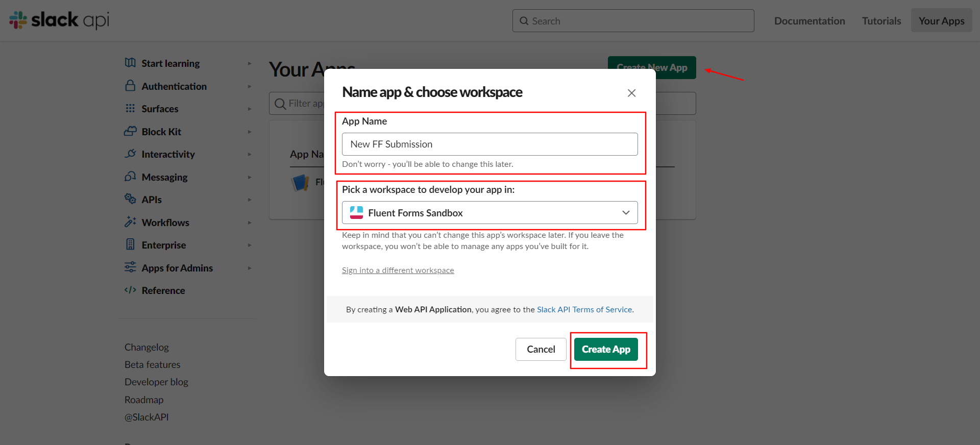Click the Authentication lock icon
The height and width of the screenshot is (445, 980).
tap(130, 86)
